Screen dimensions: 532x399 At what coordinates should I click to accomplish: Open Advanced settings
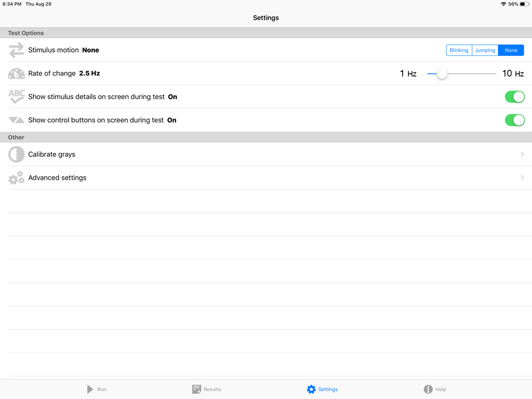pyautogui.click(x=266, y=178)
